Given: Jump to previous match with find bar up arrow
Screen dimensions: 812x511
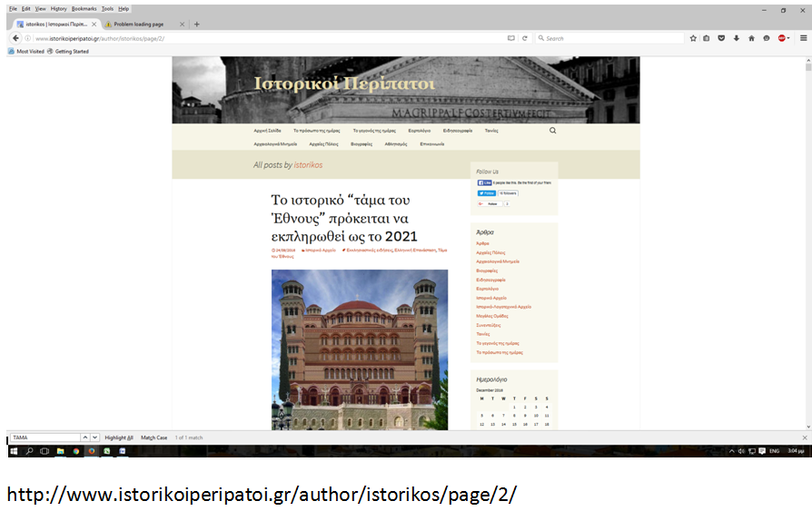Looking at the screenshot, I should [x=84, y=437].
